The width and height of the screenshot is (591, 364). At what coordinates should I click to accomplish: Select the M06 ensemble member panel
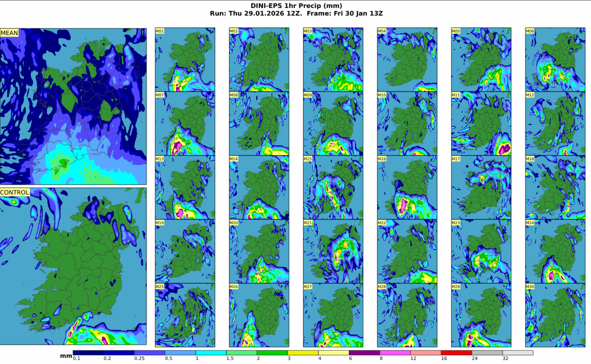[555, 60]
